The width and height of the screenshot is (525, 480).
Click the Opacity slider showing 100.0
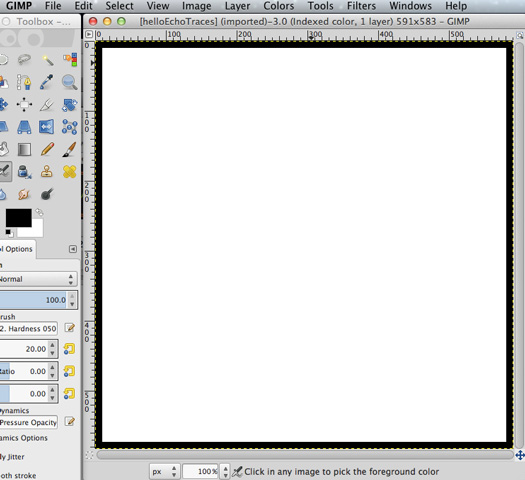click(33, 300)
